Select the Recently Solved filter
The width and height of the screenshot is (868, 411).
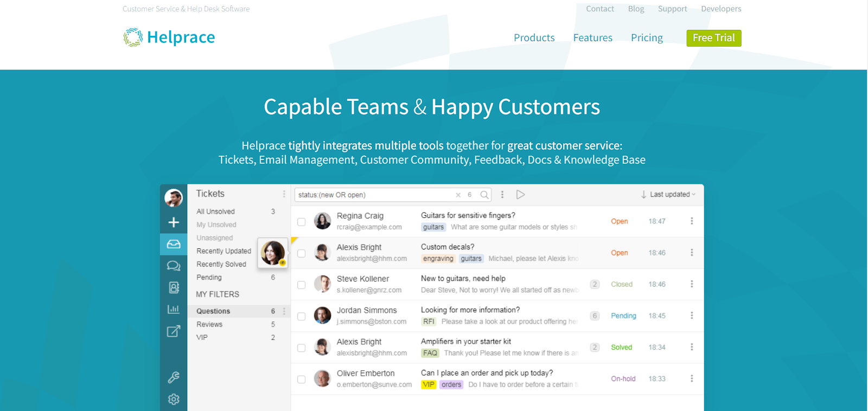[222, 264]
